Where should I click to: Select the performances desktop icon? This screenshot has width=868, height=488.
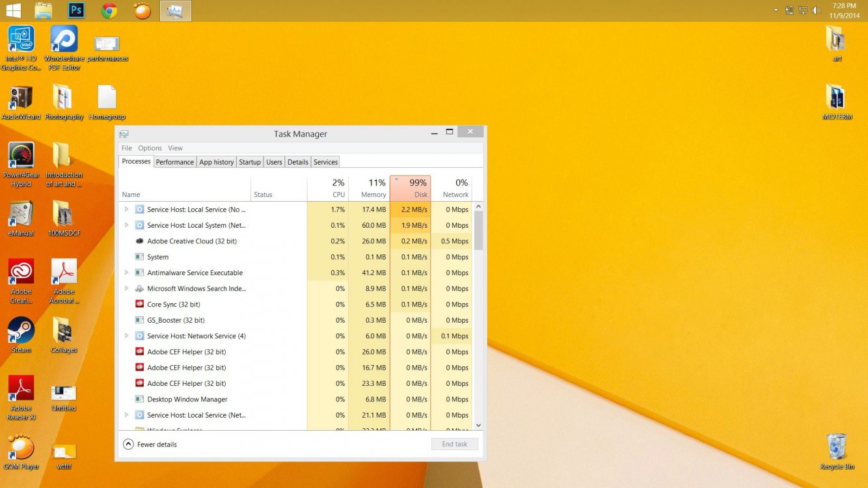107,49
